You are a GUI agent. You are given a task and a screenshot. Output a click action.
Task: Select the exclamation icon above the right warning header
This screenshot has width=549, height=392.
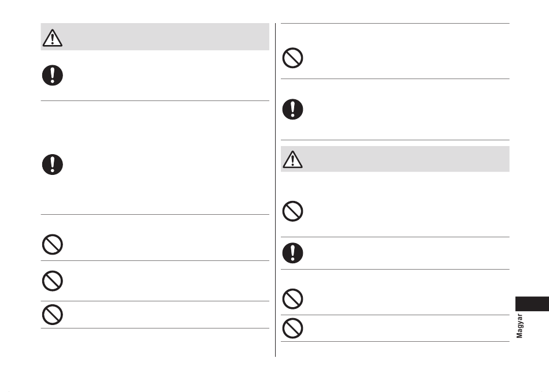pos(293,110)
